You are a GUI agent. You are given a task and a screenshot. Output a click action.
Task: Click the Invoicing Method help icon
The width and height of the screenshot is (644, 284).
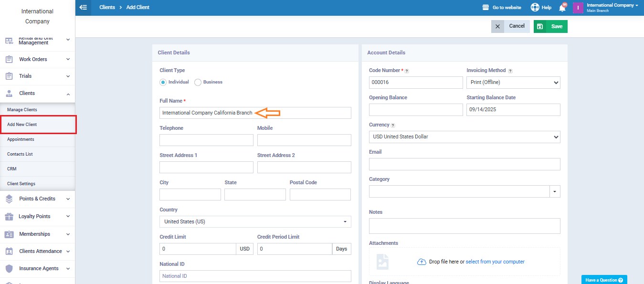(x=510, y=71)
